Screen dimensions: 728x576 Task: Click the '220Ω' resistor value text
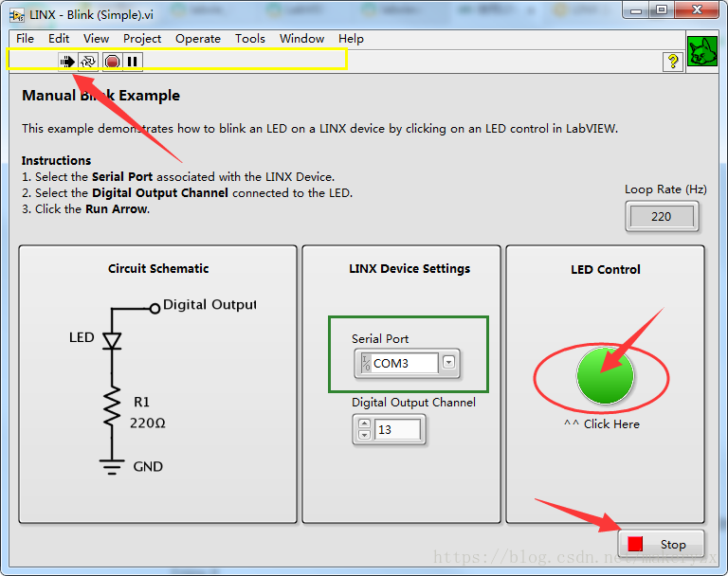pyautogui.click(x=148, y=423)
